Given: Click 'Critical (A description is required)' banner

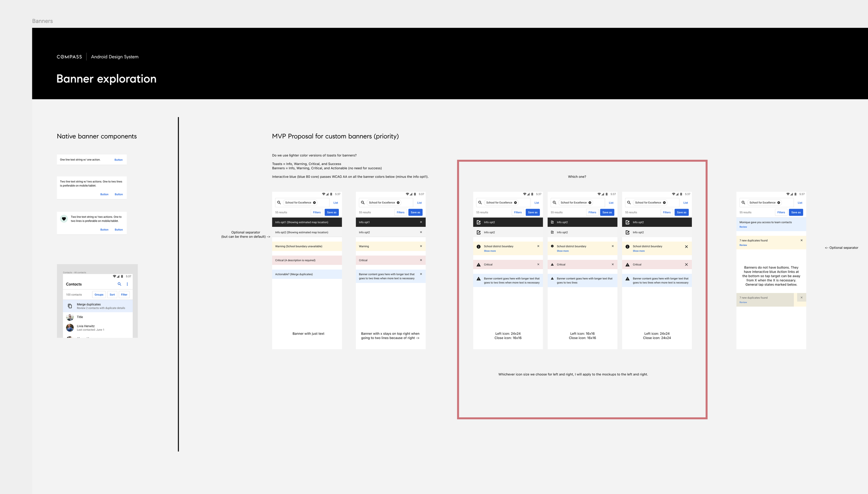Looking at the screenshot, I should (307, 260).
